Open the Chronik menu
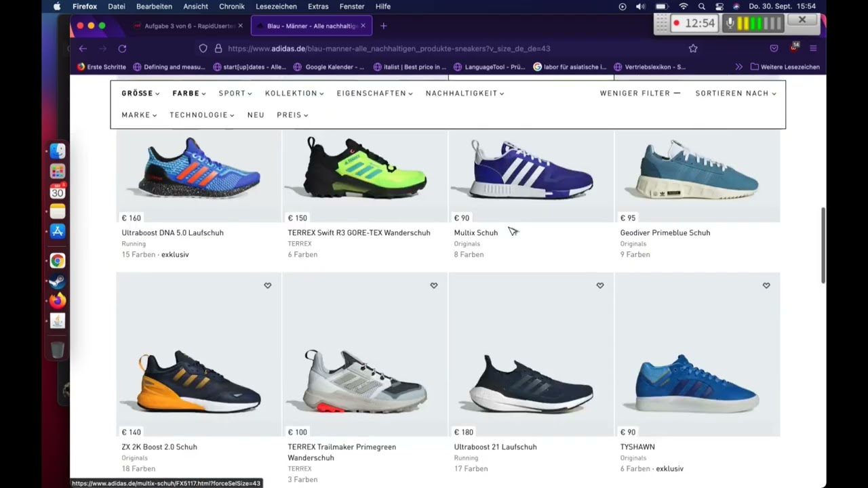Viewport: 868px width, 488px height. pos(232,6)
